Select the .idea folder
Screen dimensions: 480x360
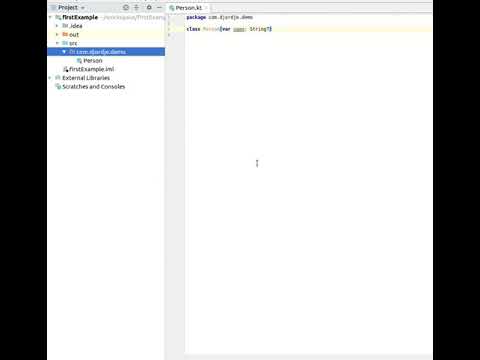[76, 26]
